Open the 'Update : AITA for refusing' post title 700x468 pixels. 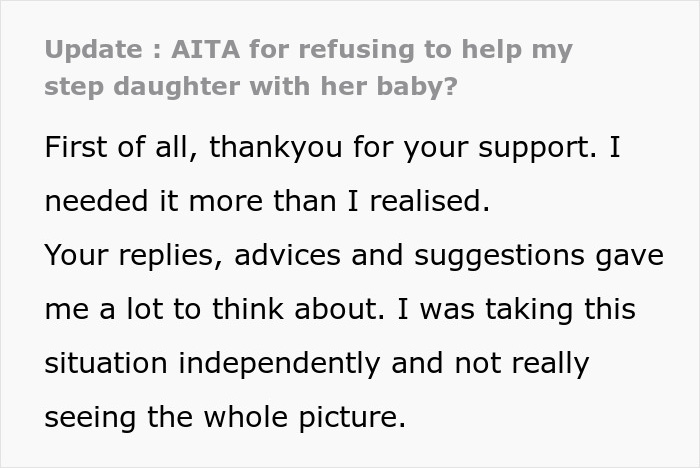pos(308,67)
